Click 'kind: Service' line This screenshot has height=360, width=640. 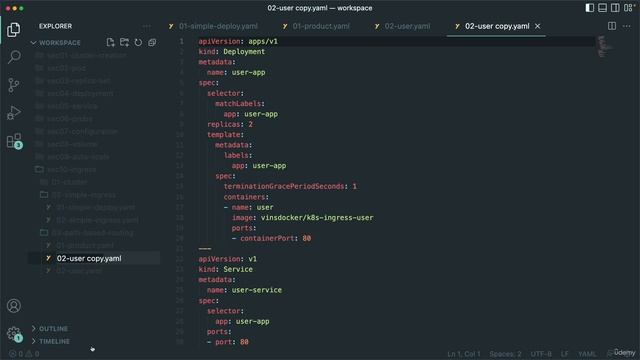(x=226, y=269)
